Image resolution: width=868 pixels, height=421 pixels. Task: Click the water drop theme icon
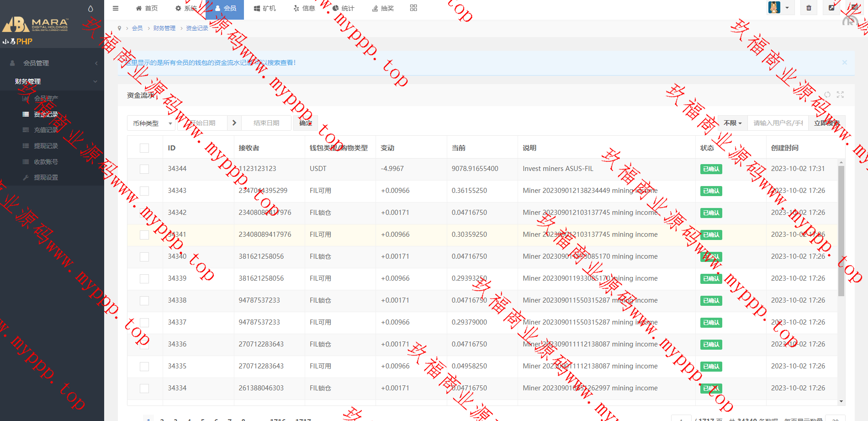(90, 9)
